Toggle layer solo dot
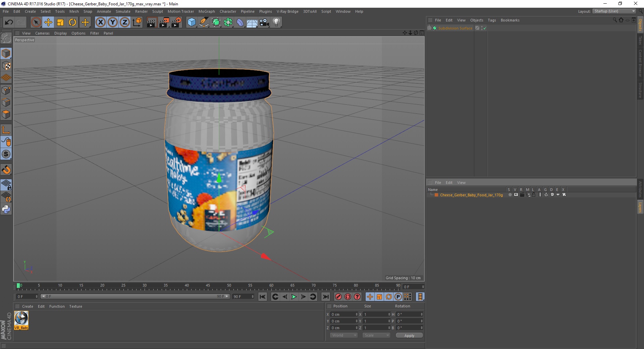 click(x=510, y=195)
